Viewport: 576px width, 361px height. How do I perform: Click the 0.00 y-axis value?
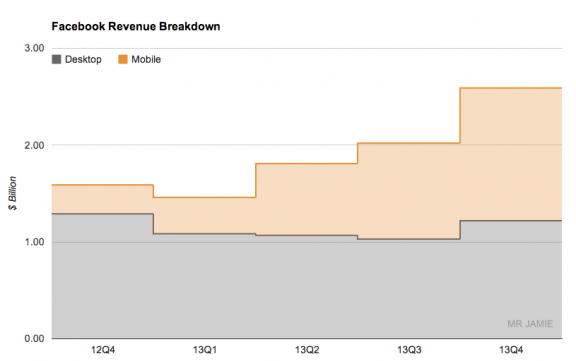click(34, 339)
